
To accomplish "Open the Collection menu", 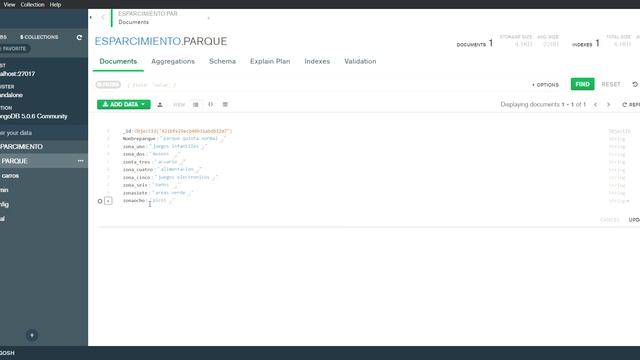I will tap(32, 4).
